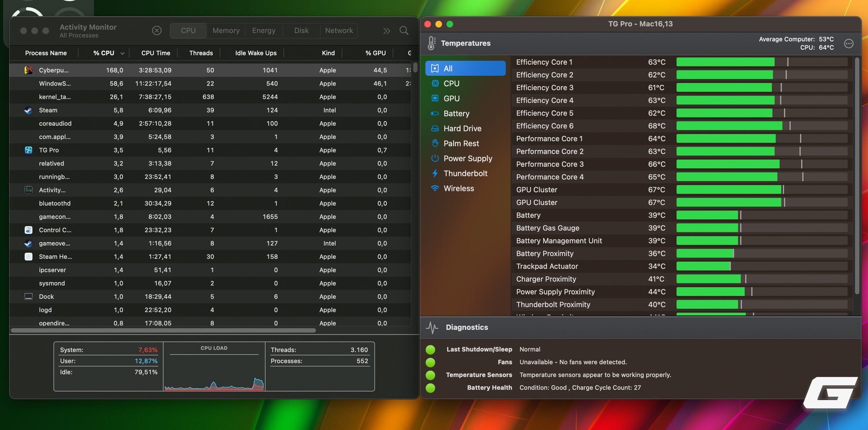The image size is (868, 430).
Task: Stop selected process in Activity Monitor toolbar
Action: tap(157, 30)
